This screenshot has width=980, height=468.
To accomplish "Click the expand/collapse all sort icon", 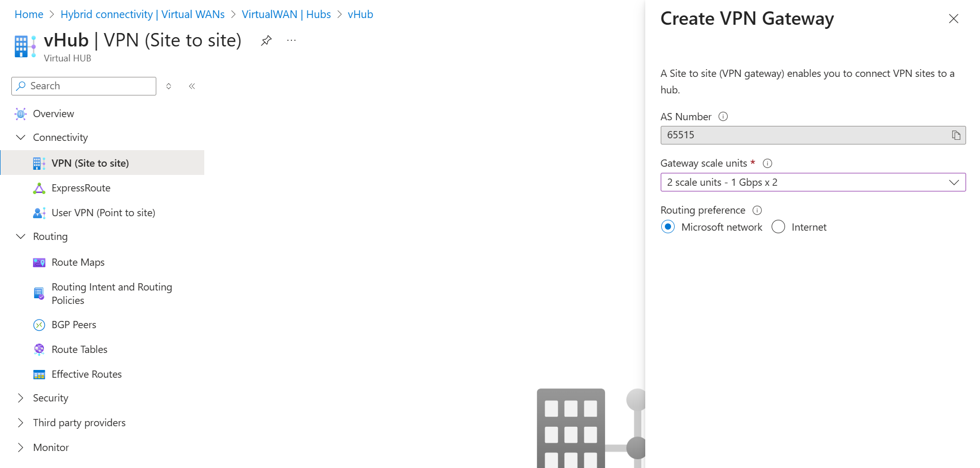I will pos(169,86).
